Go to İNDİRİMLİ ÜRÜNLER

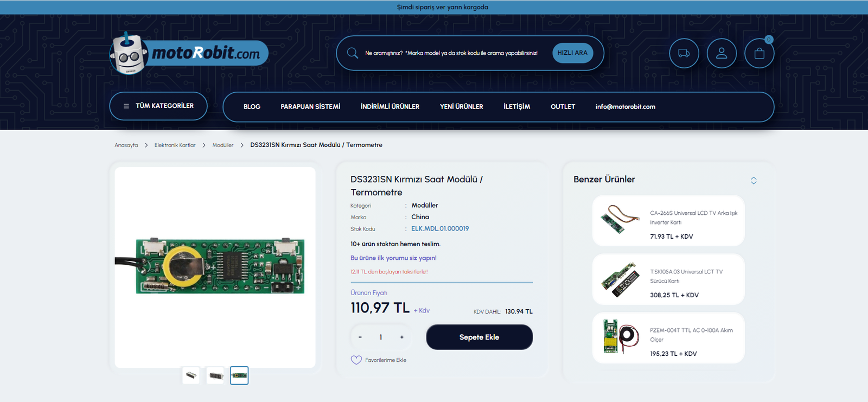click(390, 107)
